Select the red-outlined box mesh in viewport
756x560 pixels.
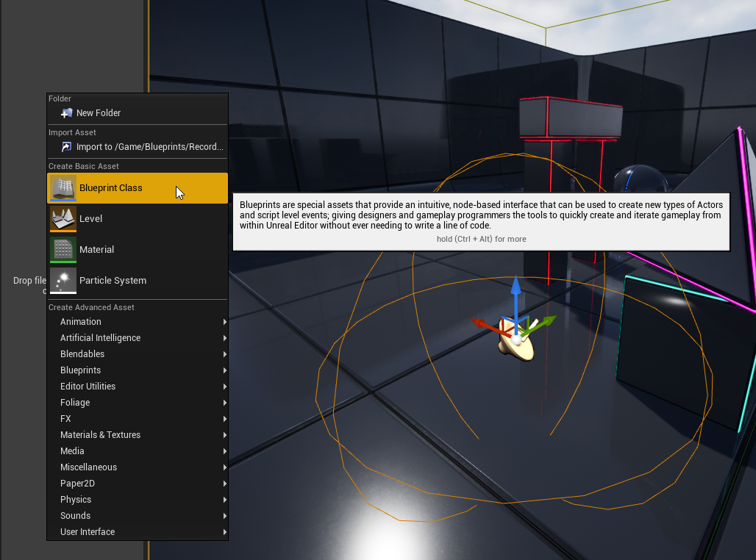pos(571,118)
